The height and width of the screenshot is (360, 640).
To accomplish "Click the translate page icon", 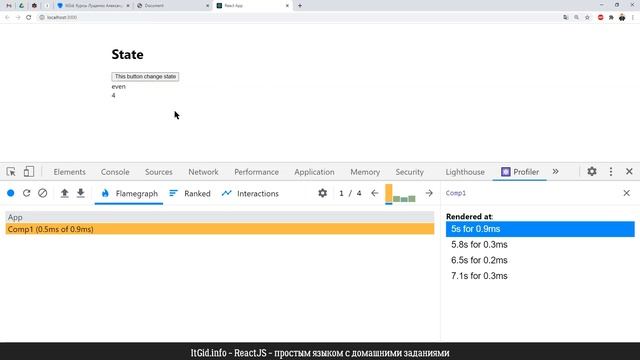I will click(565, 18).
